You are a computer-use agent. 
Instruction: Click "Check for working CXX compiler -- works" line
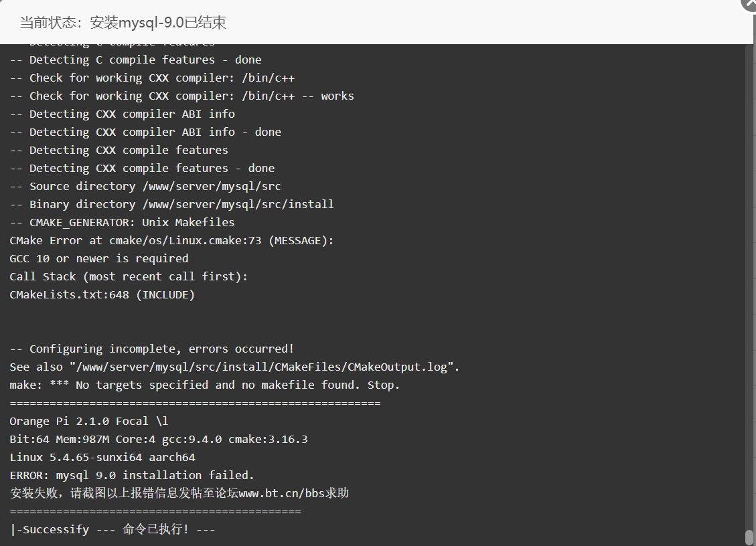click(181, 96)
